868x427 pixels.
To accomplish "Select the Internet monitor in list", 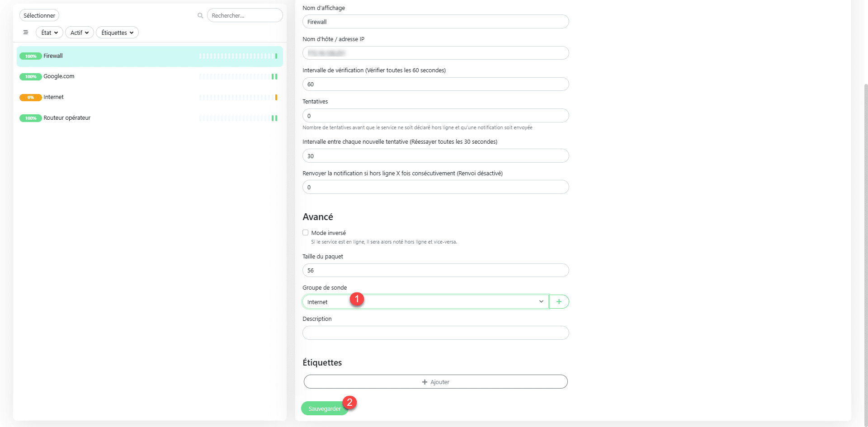I will [53, 97].
